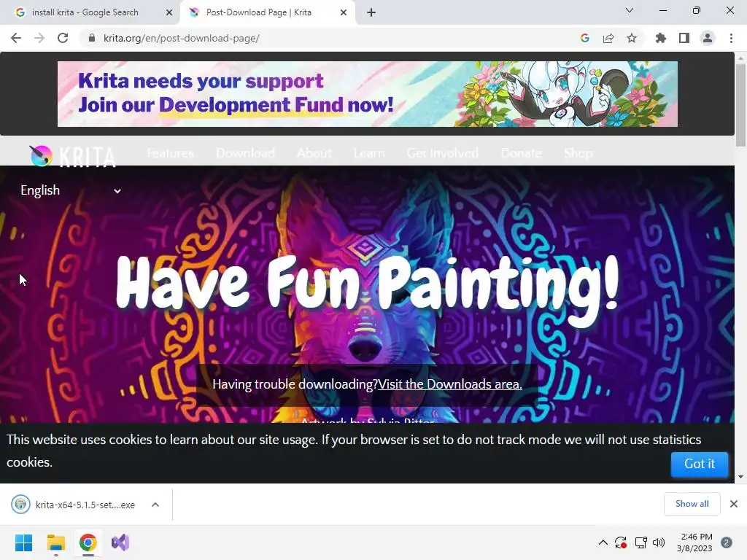This screenshot has height=560, width=747.
Task: Expand the tab search chevron
Action: pos(630,10)
